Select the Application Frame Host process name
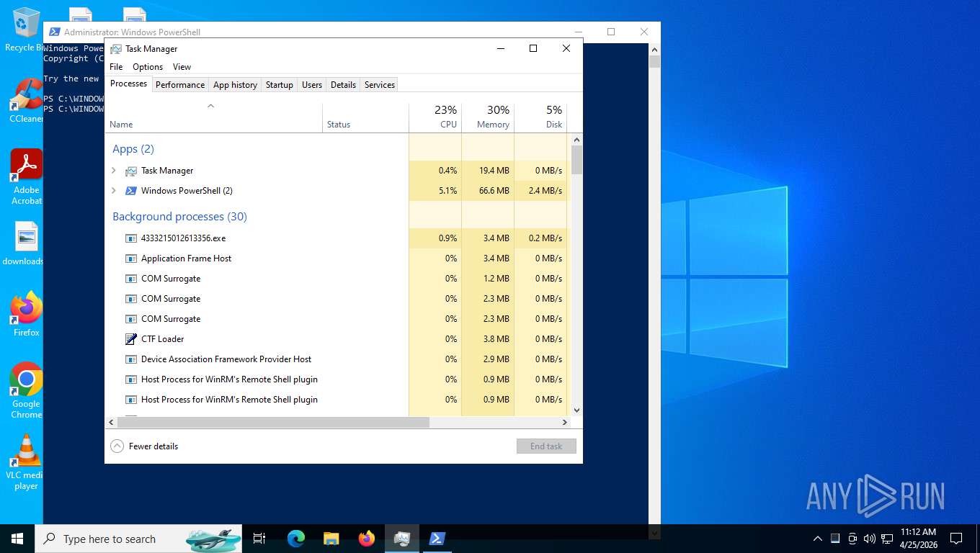This screenshot has height=553, width=980. tap(187, 258)
